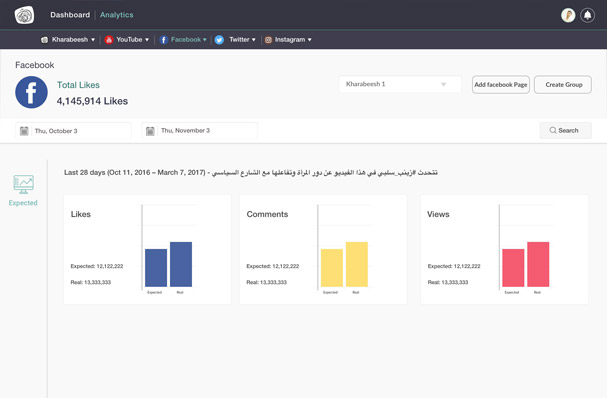Open the Kharabeesh 1 page selector

pos(400,84)
